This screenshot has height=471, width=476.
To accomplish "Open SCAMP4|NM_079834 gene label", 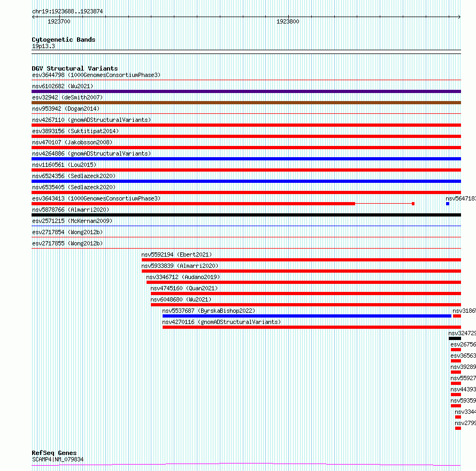I will (x=58, y=459).
